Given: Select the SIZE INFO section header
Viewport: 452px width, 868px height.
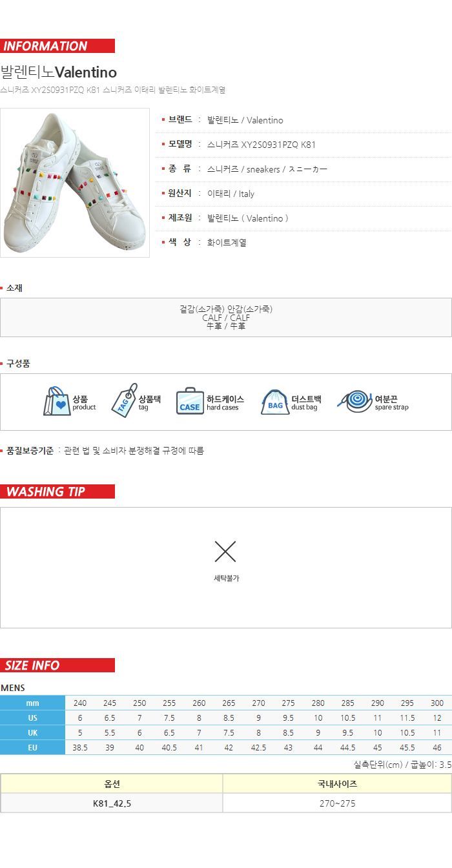Looking at the screenshot, I should [x=57, y=665].
